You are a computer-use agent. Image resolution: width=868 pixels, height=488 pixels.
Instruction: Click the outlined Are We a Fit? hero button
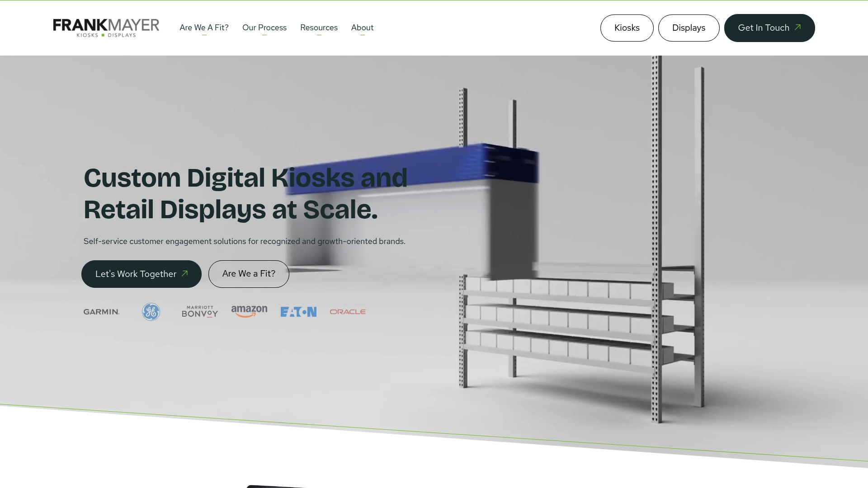(249, 274)
